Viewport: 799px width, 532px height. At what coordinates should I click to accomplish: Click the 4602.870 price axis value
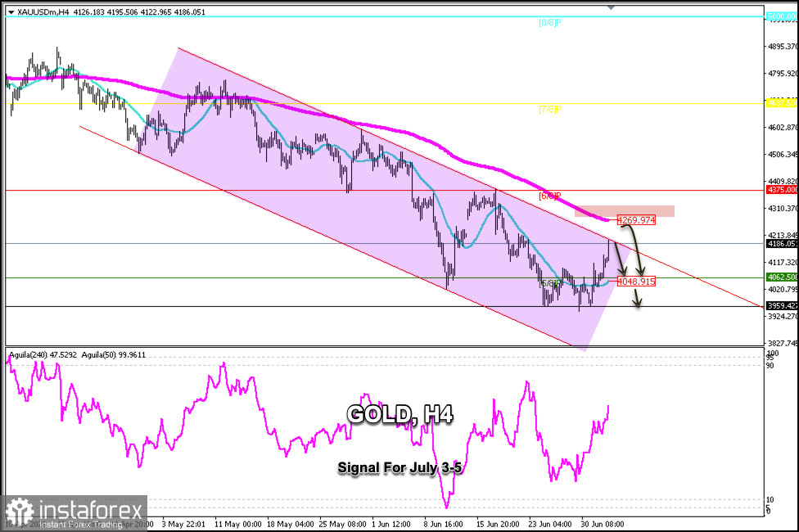tap(783, 128)
